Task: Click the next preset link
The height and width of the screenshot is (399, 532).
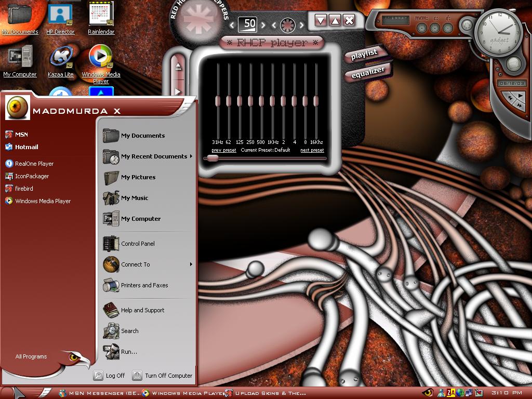Action: pyautogui.click(x=312, y=150)
